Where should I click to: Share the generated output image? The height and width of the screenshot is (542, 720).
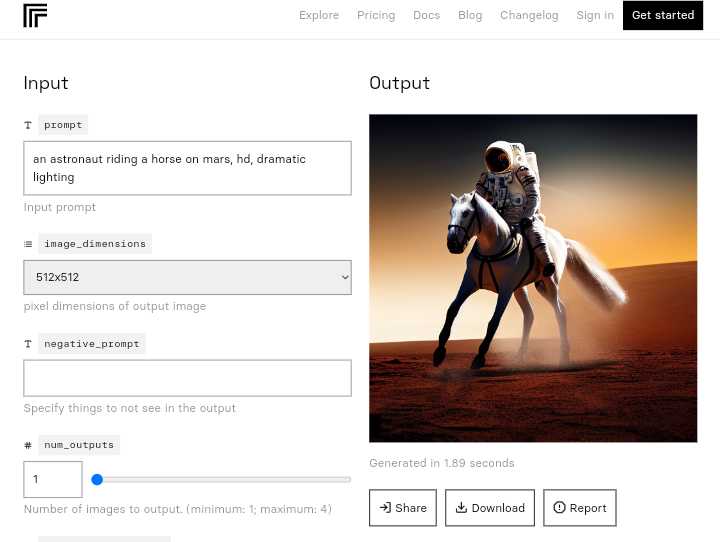(403, 508)
